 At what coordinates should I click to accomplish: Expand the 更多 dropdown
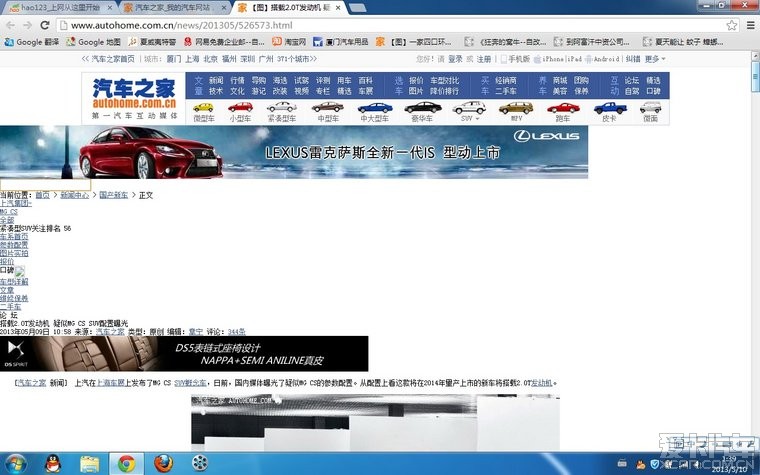655,59
